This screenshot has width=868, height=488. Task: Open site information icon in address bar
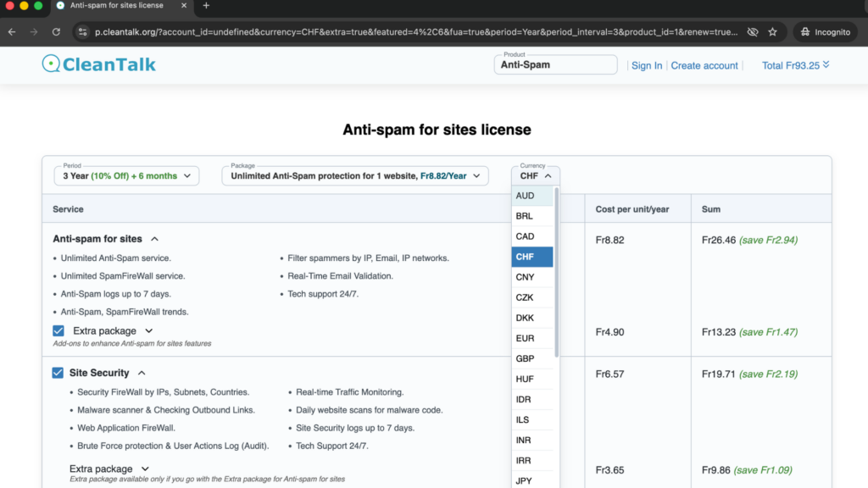tap(82, 32)
